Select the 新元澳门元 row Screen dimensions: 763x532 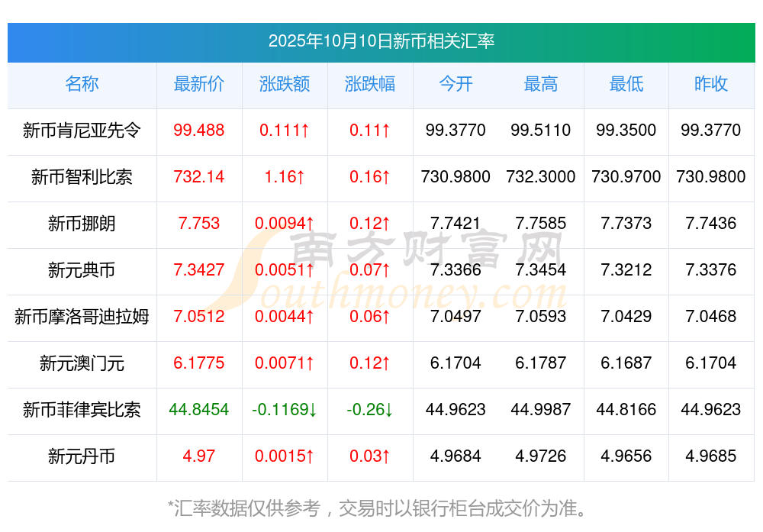[x=82, y=364]
